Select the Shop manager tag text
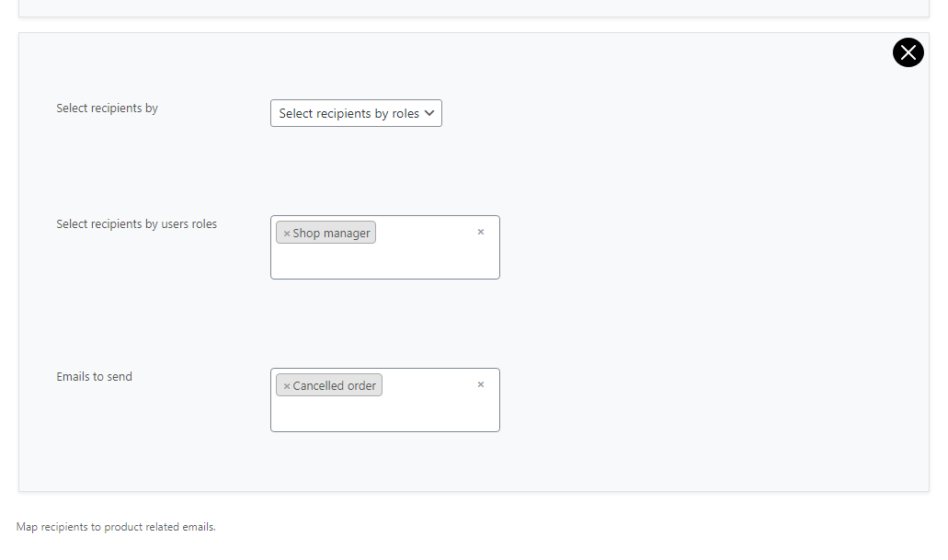 click(x=331, y=234)
